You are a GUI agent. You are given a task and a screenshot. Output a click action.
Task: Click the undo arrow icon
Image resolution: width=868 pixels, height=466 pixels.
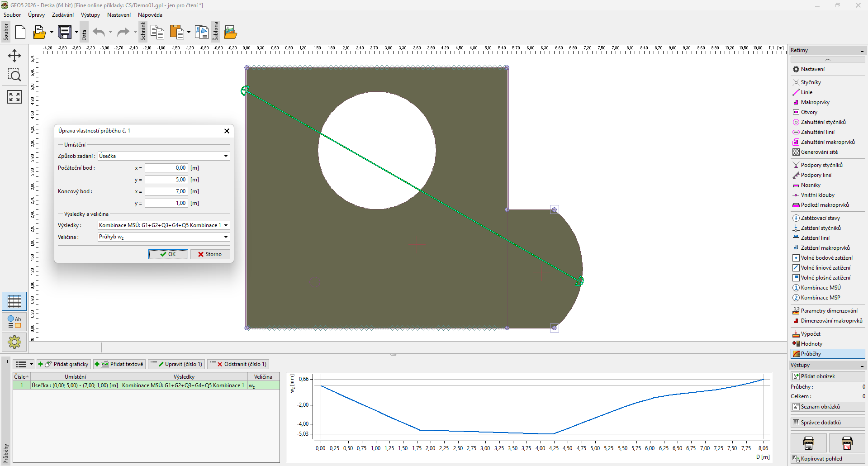pos(99,32)
